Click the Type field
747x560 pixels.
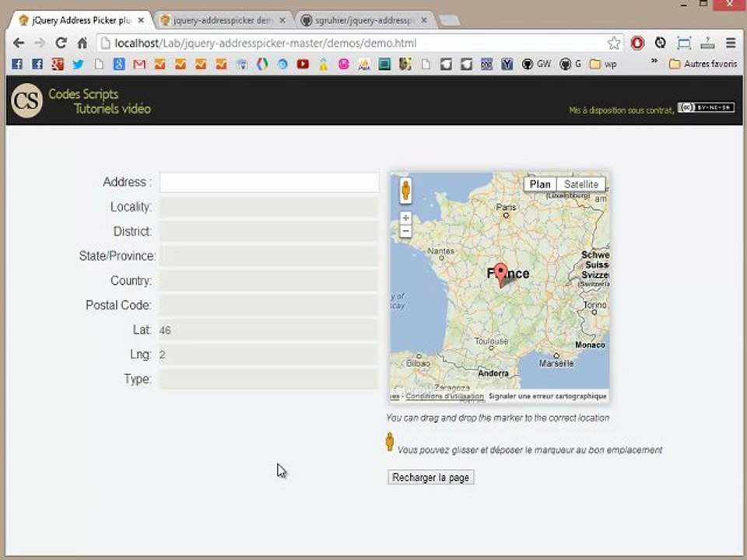269,379
